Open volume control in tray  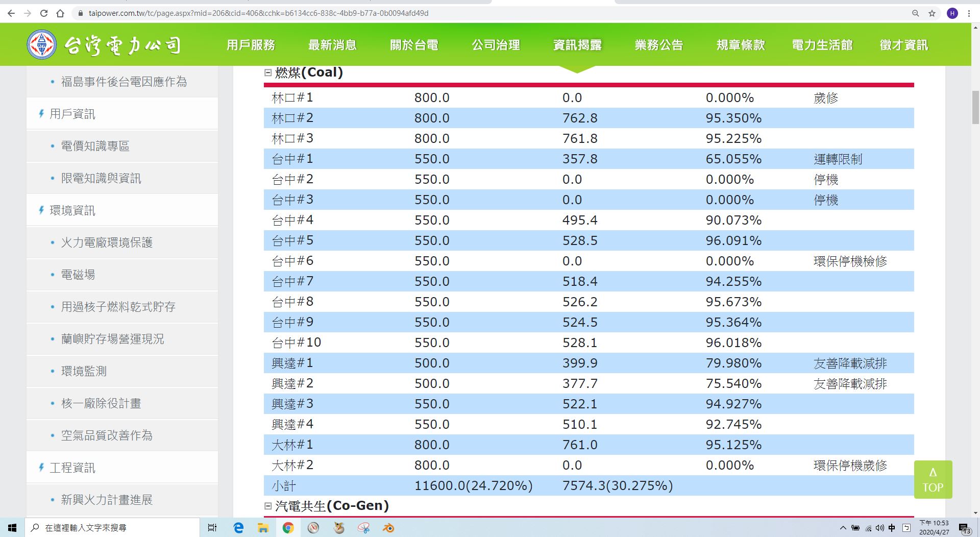point(879,528)
